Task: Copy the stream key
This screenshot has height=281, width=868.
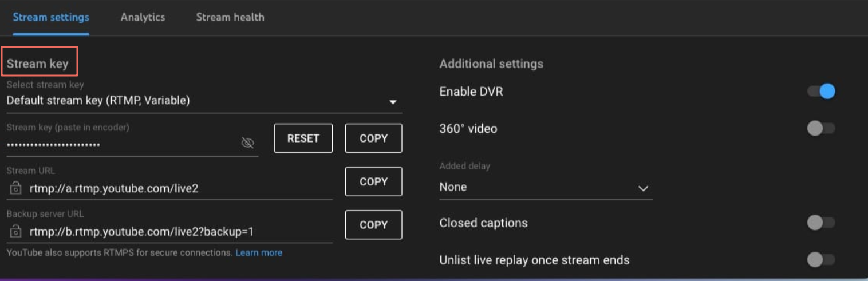Action: (x=374, y=138)
